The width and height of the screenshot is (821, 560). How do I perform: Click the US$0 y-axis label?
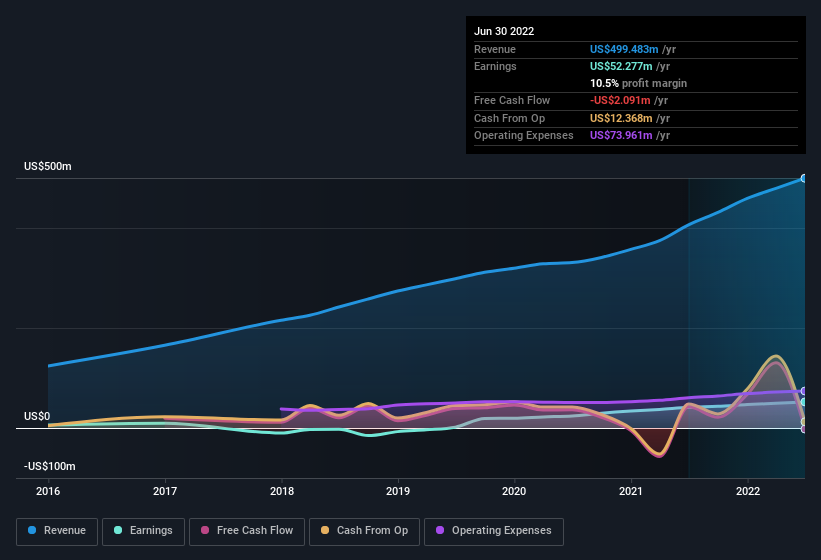point(37,416)
